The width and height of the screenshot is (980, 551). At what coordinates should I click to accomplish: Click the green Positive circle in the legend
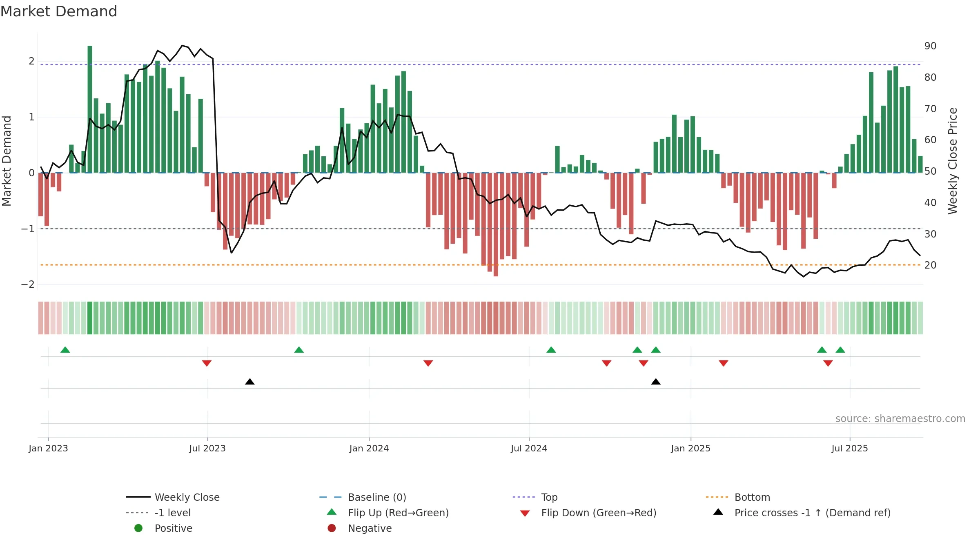(x=138, y=528)
